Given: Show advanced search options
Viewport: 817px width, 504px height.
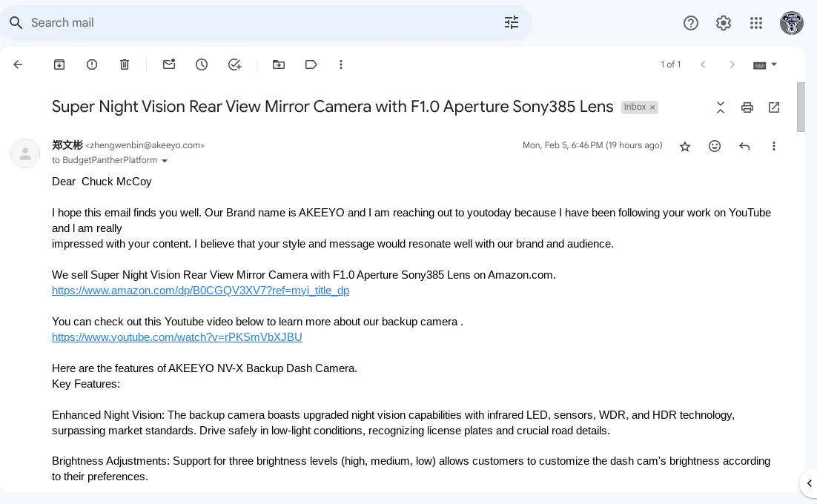Looking at the screenshot, I should (511, 22).
